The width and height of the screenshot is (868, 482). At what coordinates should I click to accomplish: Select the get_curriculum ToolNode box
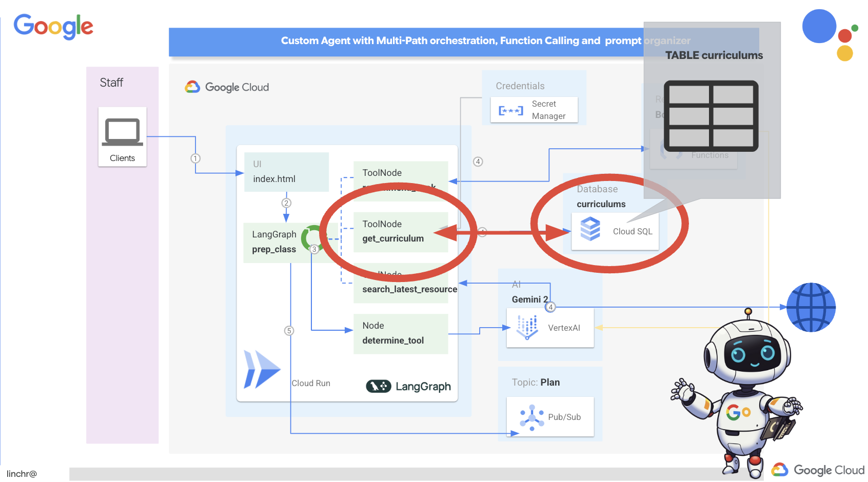point(400,232)
